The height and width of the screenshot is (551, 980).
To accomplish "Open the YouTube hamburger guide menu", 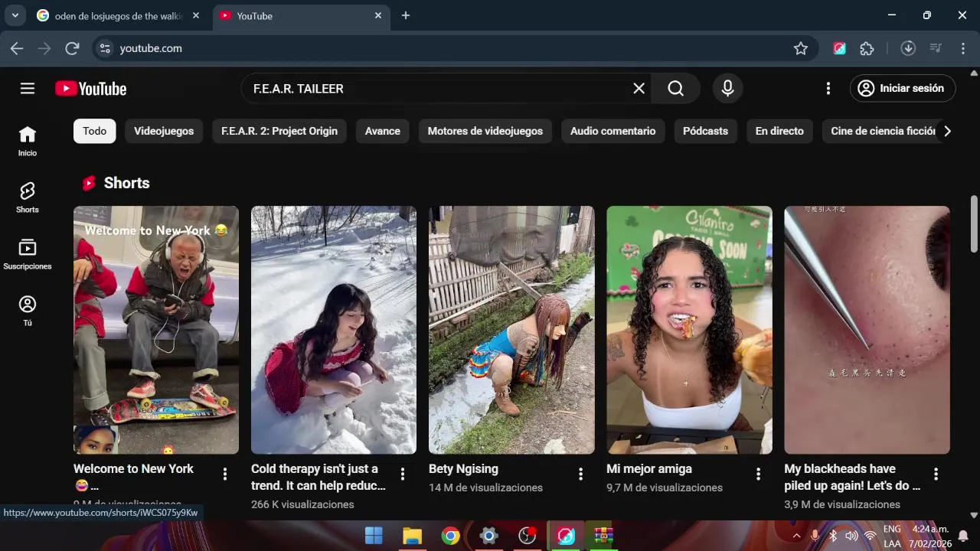I will point(28,89).
